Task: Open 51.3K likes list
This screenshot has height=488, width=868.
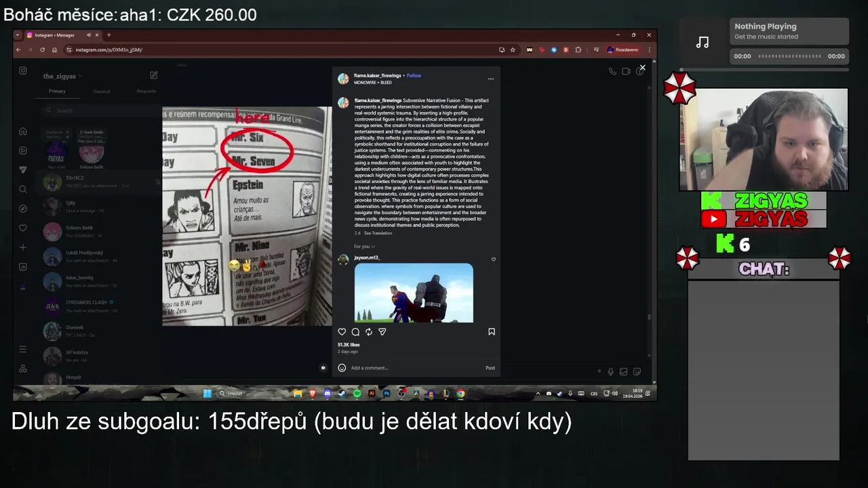Action: coord(349,345)
